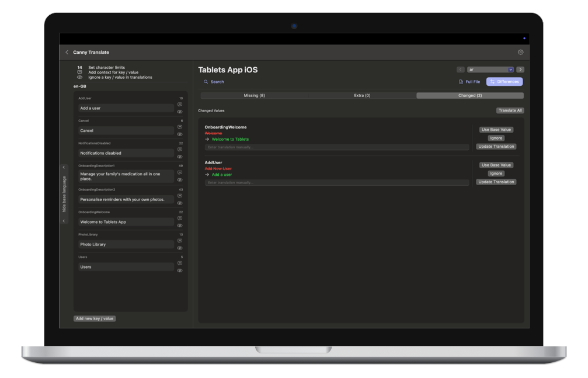588x378 pixels.
Task: Open comment icon for Cancel key
Action: 180,127
